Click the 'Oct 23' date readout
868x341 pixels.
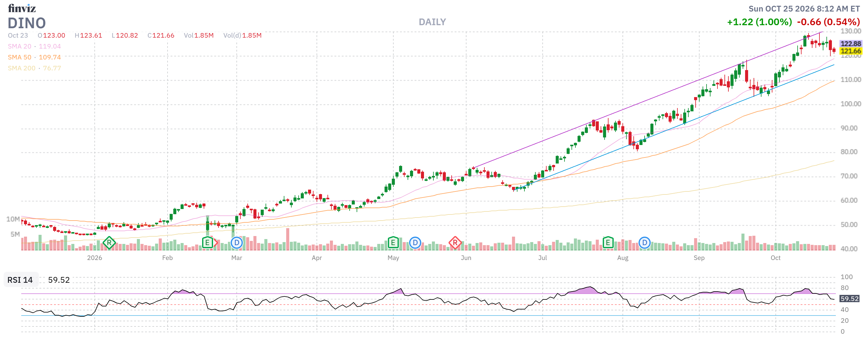click(x=18, y=35)
